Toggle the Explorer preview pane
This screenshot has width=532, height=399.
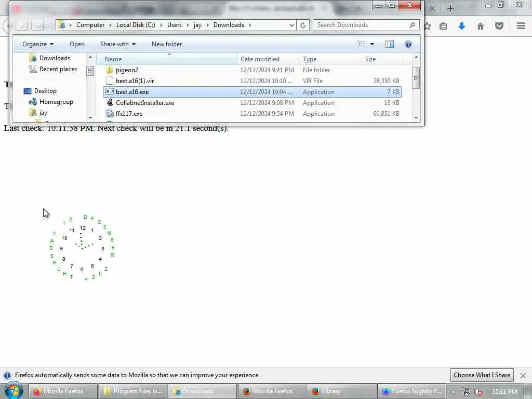(390, 44)
